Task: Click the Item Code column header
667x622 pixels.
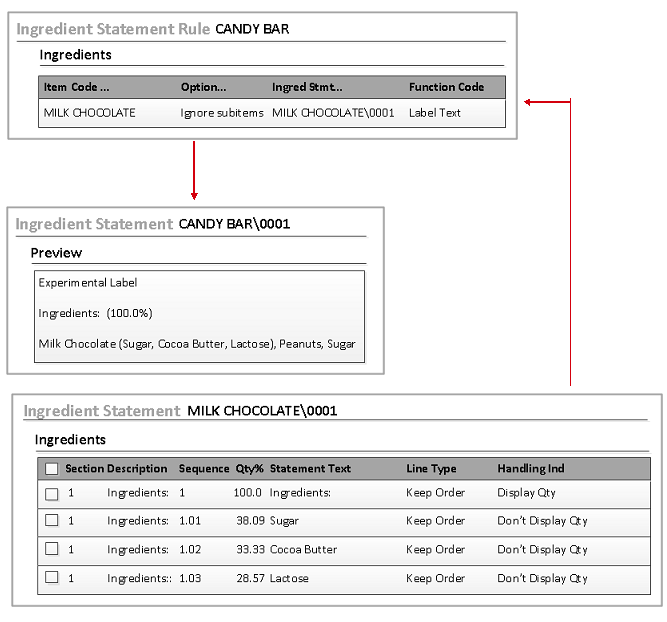Action: (x=76, y=87)
